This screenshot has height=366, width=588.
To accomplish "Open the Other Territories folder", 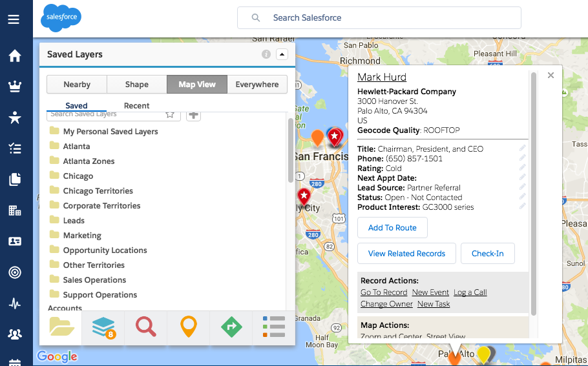I will 87,265.
